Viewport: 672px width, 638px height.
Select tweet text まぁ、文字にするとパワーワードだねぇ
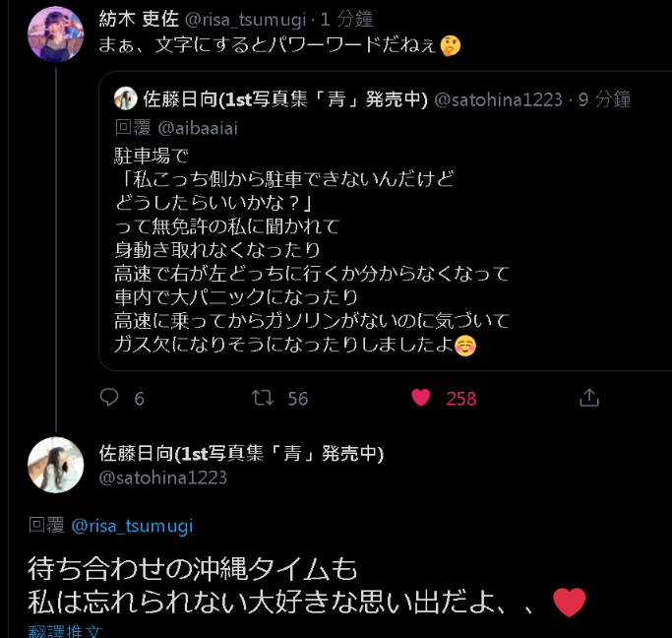point(266,45)
